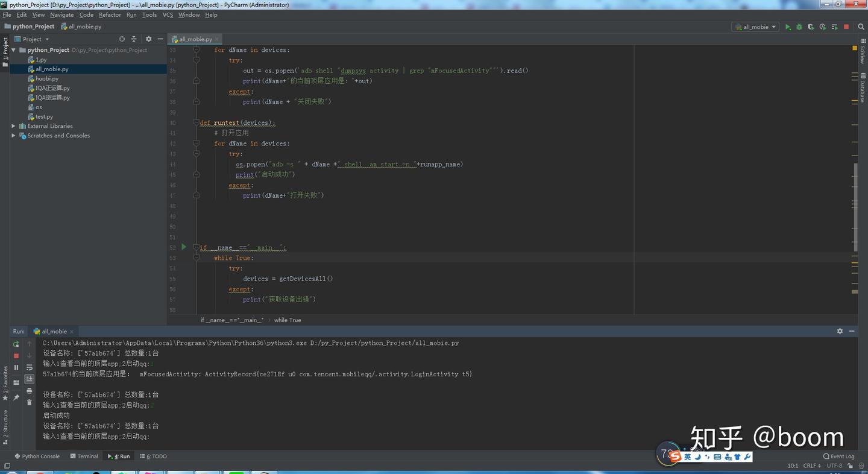Collapse all in the Project panel

click(134, 39)
